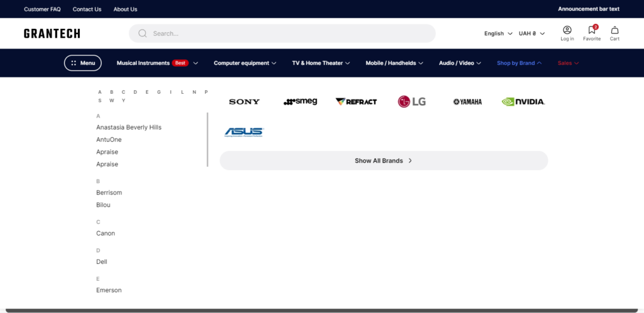Click the brand list scrollbar
This screenshot has height=313, width=644.
208,140
